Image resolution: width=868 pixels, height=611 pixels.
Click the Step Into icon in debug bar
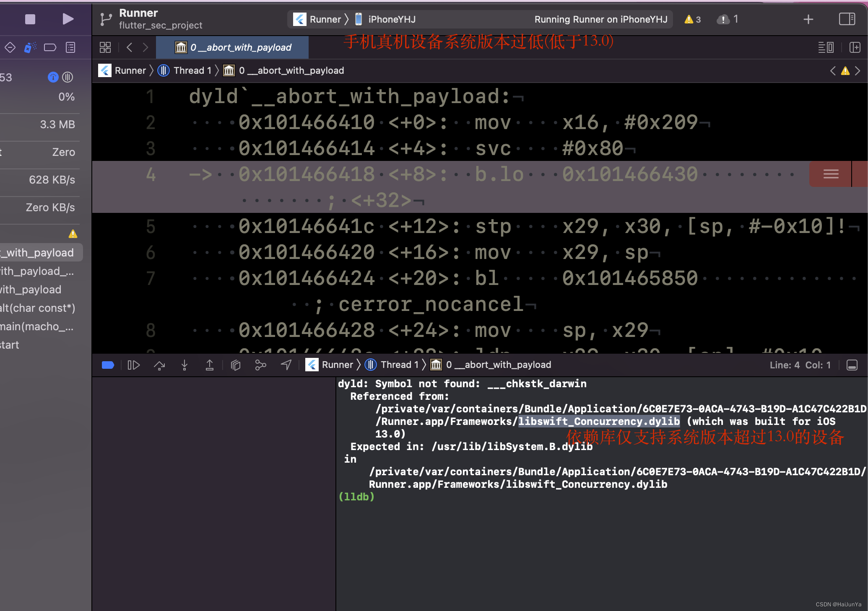pos(185,364)
